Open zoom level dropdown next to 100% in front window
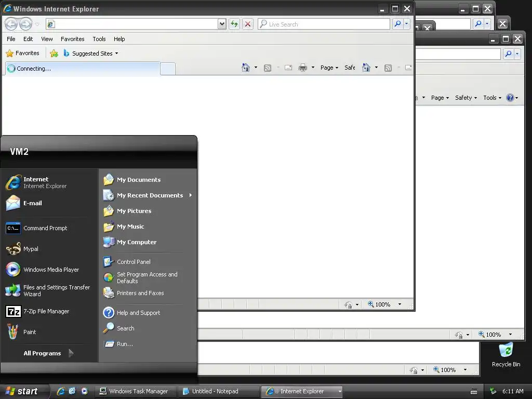Image resolution: width=532 pixels, height=399 pixels. (x=400, y=304)
